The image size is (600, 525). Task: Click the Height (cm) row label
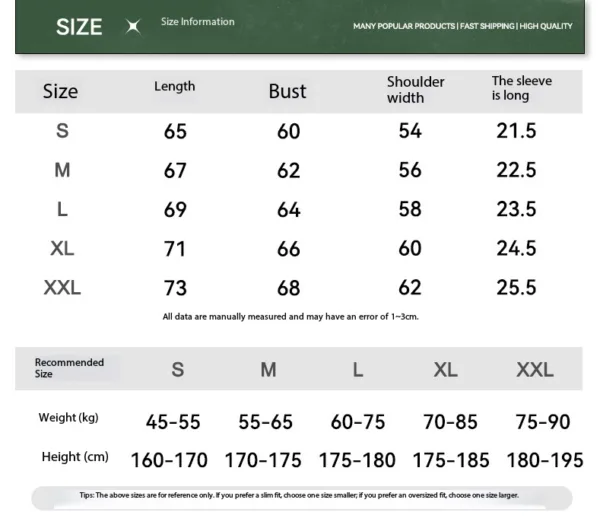[75, 457]
